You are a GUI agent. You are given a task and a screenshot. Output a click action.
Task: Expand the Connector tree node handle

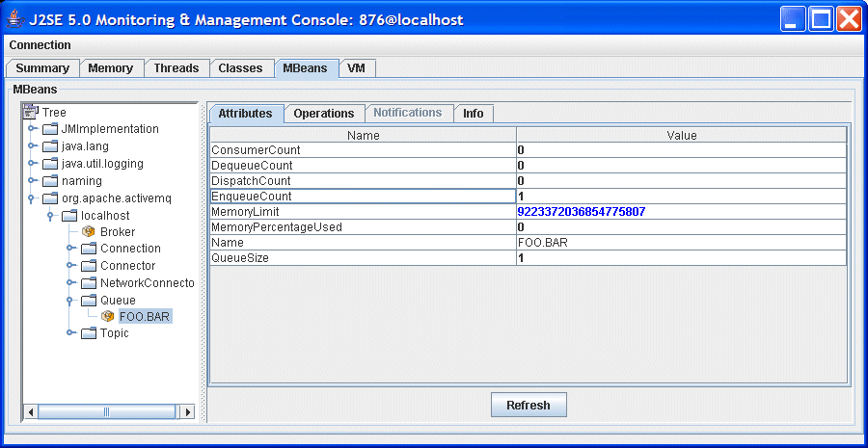tap(71, 266)
